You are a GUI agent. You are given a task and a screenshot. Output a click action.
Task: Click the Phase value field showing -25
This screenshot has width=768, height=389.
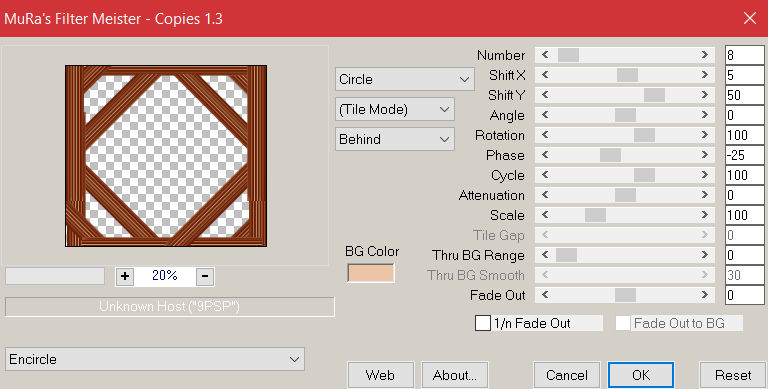(x=744, y=155)
